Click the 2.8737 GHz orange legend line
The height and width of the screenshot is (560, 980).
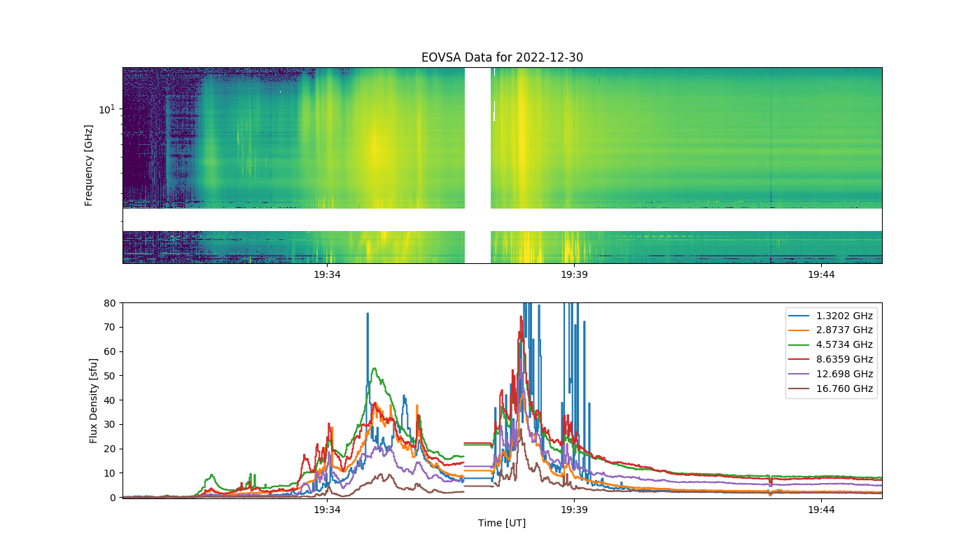tap(801, 330)
